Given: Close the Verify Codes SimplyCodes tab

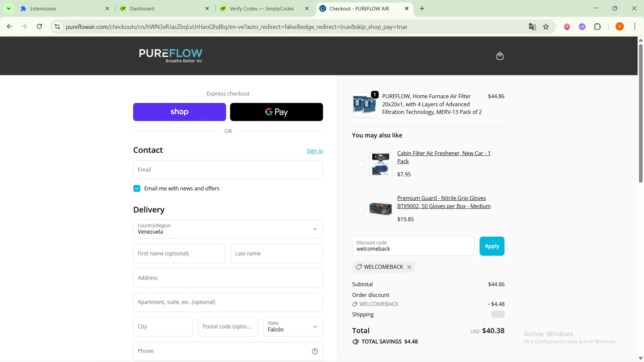Looking at the screenshot, I should point(307,9).
